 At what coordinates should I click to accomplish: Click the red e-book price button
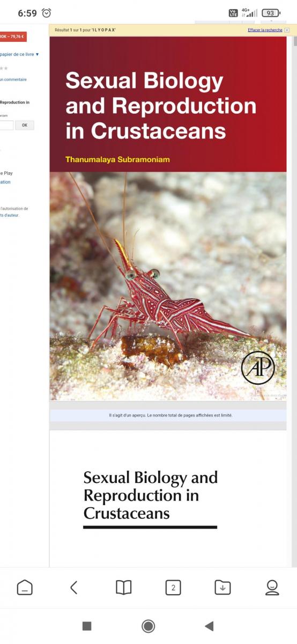[13, 36]
